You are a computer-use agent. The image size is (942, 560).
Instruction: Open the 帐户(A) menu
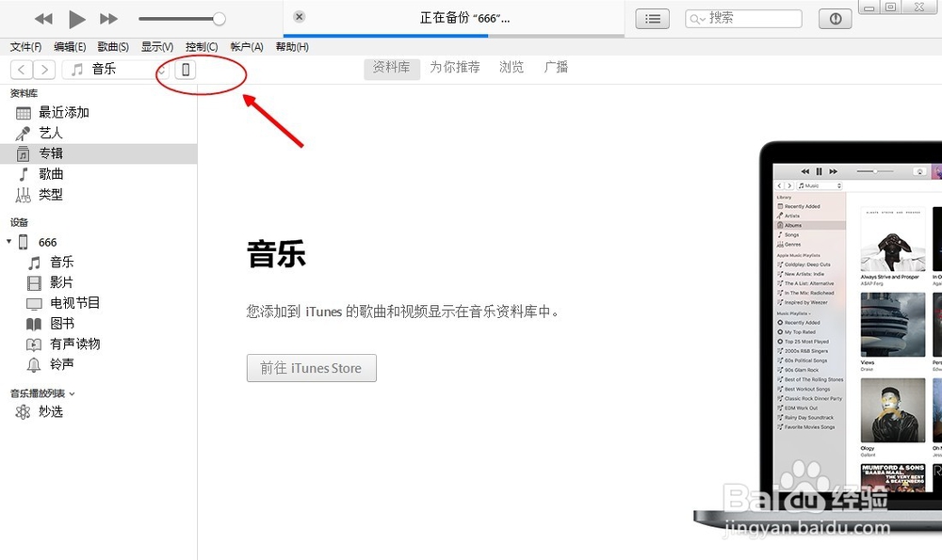[247, 47]
